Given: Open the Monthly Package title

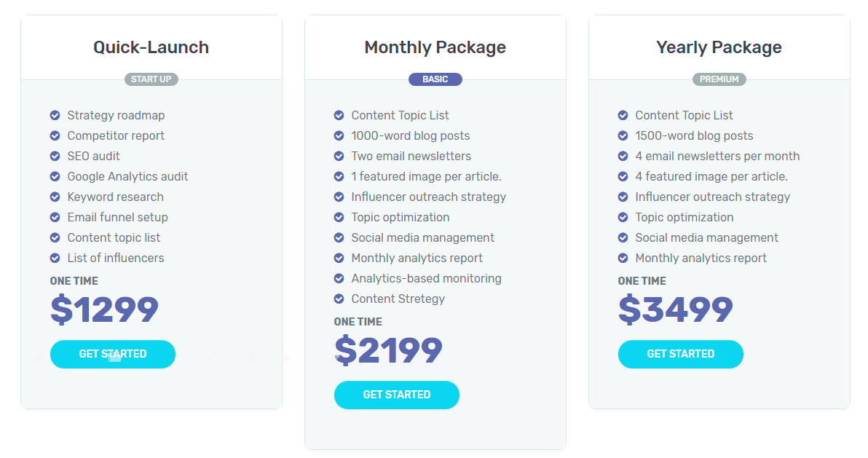Looking at the screenshot, I should 435,47.
